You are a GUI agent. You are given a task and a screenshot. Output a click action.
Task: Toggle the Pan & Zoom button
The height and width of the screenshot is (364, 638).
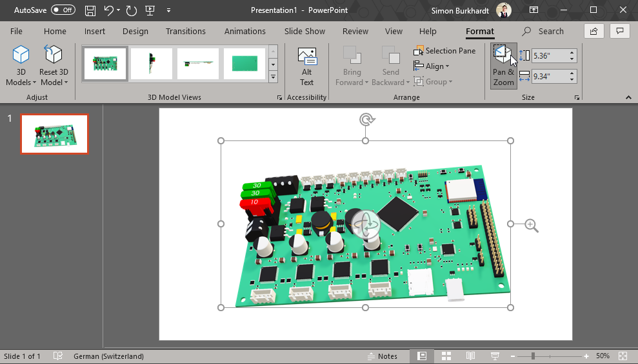[x=503, y=66]
